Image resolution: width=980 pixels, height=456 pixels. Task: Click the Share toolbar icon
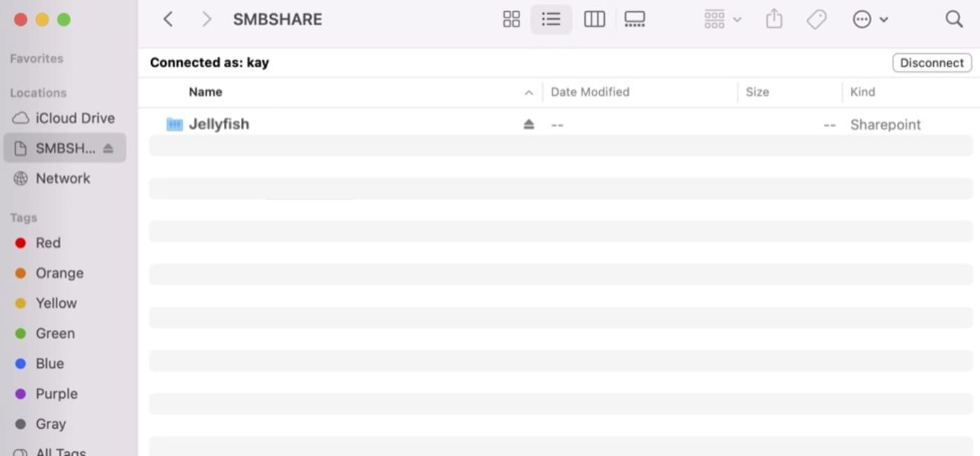[773, 20]
